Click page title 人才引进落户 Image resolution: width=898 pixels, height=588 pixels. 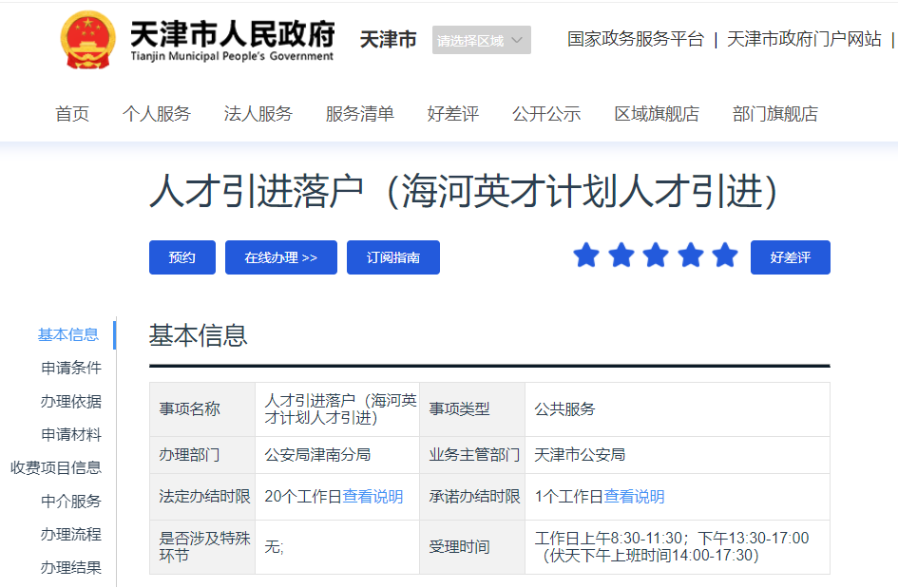tap(463, 191)
